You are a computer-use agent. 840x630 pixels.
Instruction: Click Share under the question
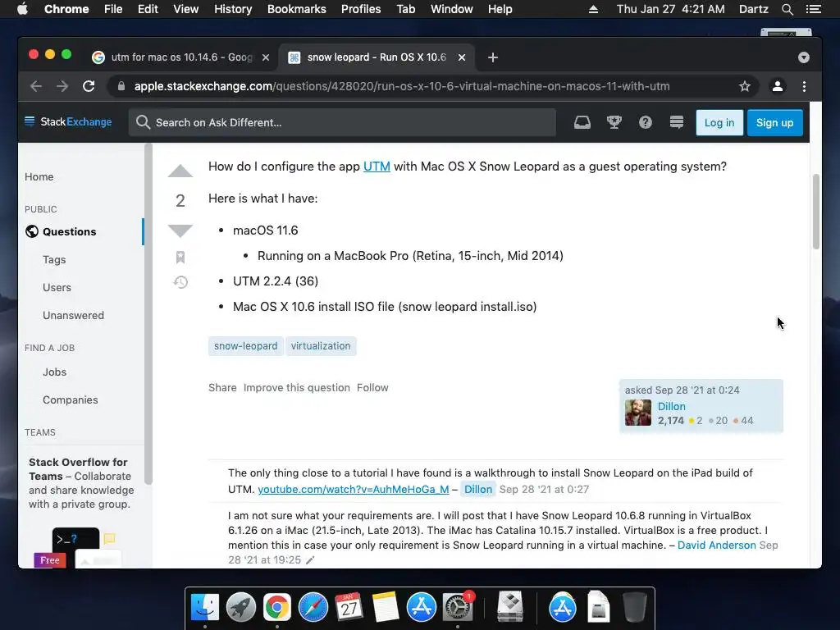pos(222,387)
